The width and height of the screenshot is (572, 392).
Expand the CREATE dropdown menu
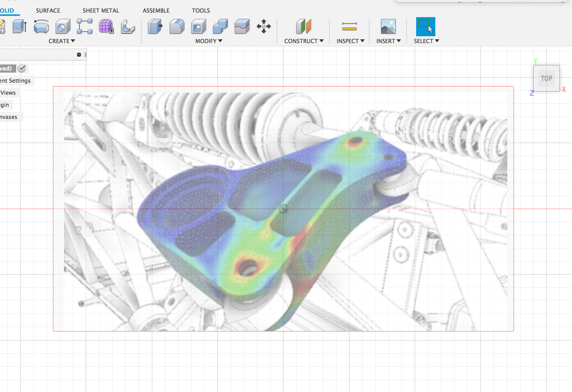(61, 40)
